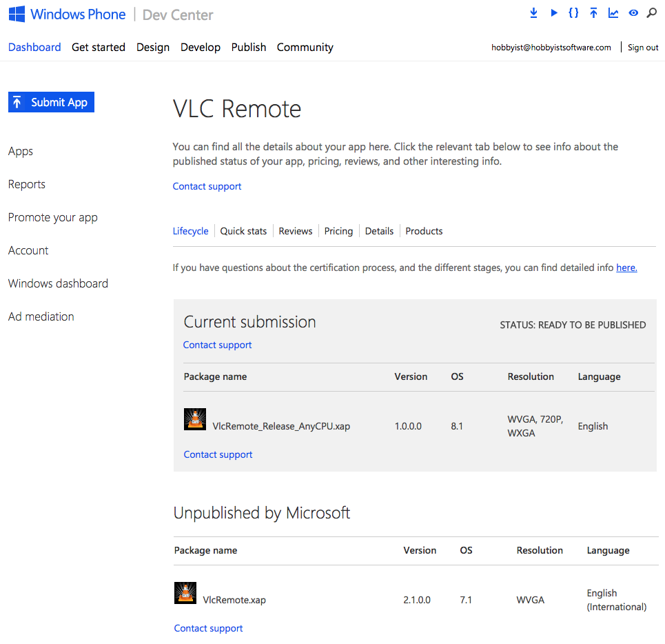Click the Windows Phone logo text
This screenshot has height=644, width=665.
point(78,14)
